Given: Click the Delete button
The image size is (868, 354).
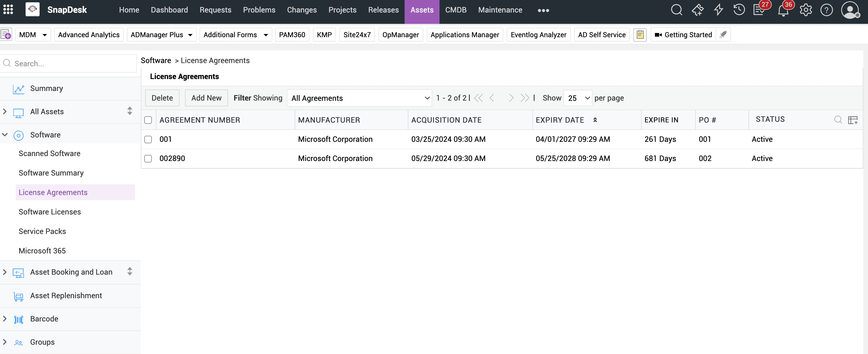Looking at the screenshot, I should [162, 98].
